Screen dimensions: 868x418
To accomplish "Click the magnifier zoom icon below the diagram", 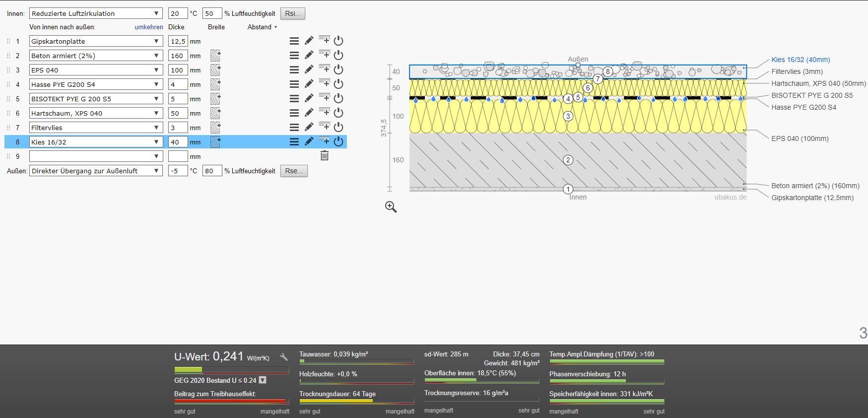I will coord(391,207).
